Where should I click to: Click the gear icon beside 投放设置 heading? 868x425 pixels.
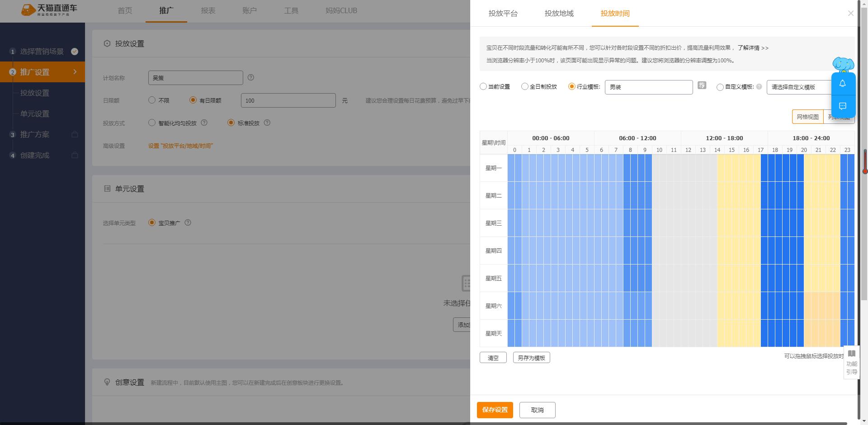pos(107,43)
